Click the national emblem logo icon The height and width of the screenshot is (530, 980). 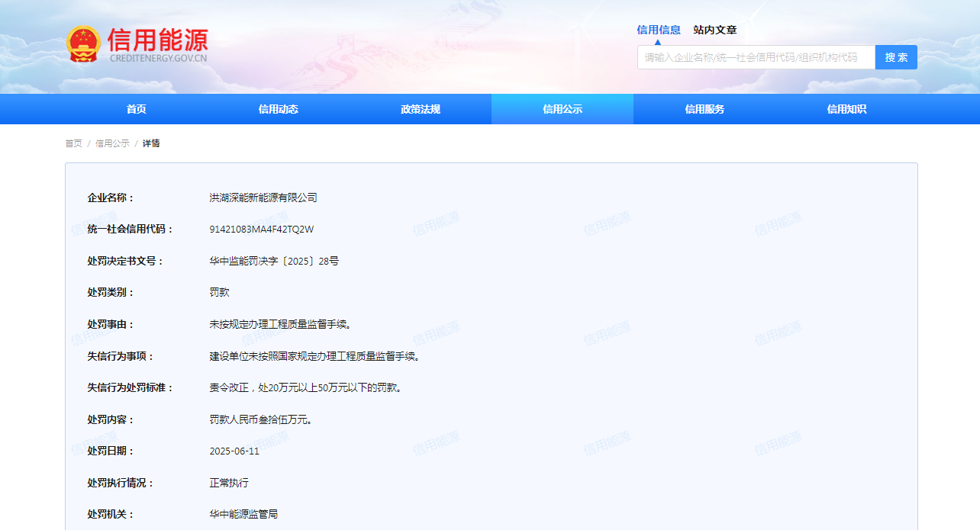[x=83, y=44]
